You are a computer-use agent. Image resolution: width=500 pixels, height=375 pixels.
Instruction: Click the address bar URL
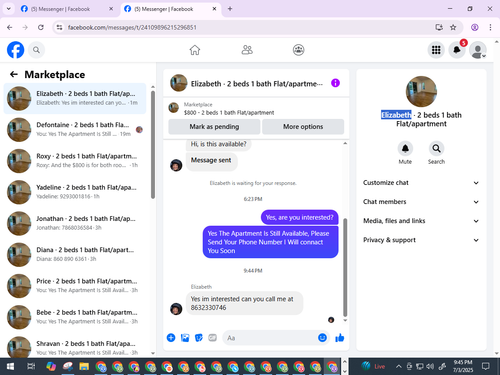(x=132, y=27)
